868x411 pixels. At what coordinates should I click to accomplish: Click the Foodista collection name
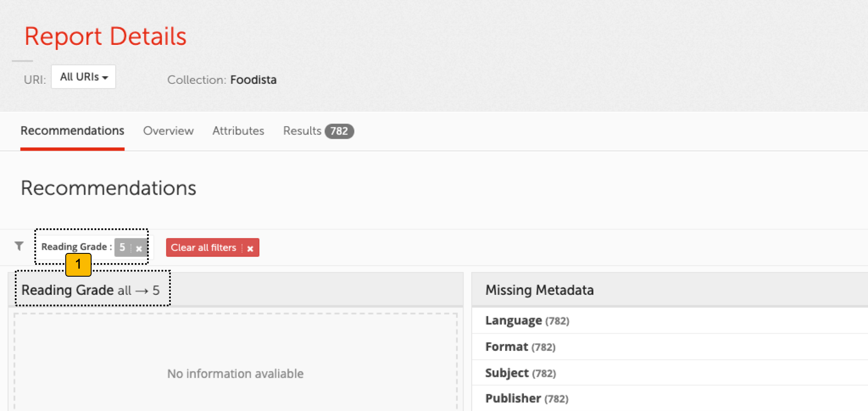coord(253,80)
